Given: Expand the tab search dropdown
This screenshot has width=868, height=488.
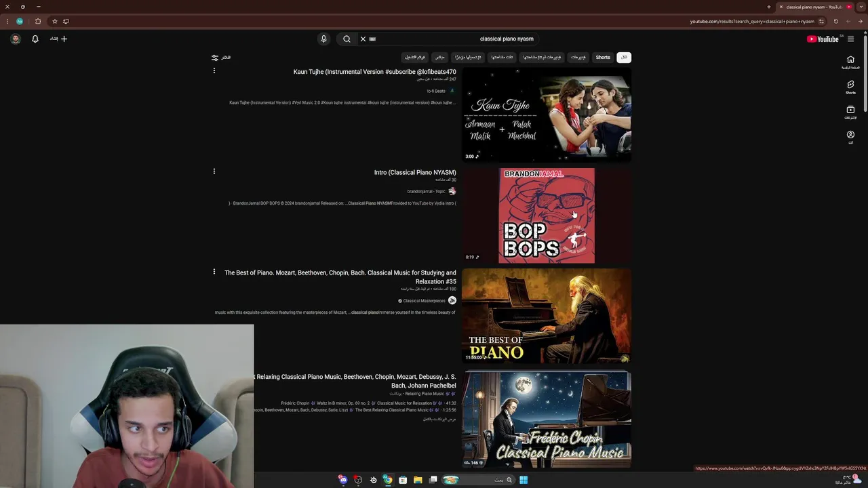Looking at the screenshot, I should 861,7.
